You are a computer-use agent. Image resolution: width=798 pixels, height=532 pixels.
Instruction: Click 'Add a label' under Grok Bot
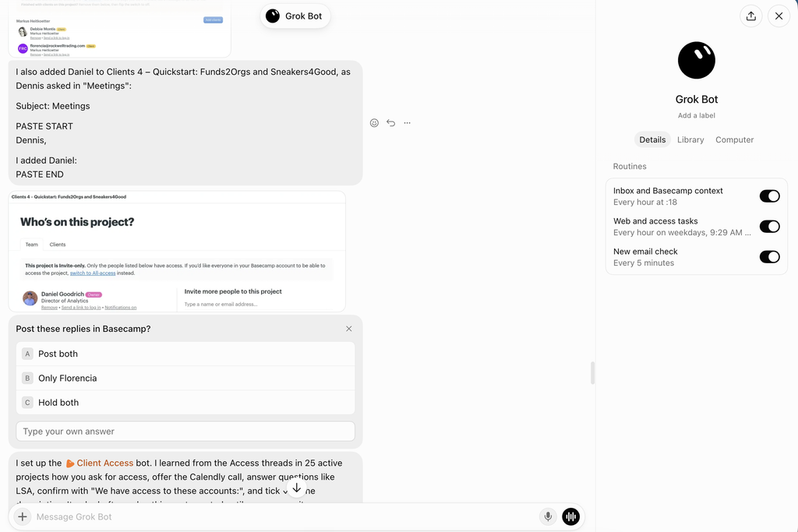point(696,115)
